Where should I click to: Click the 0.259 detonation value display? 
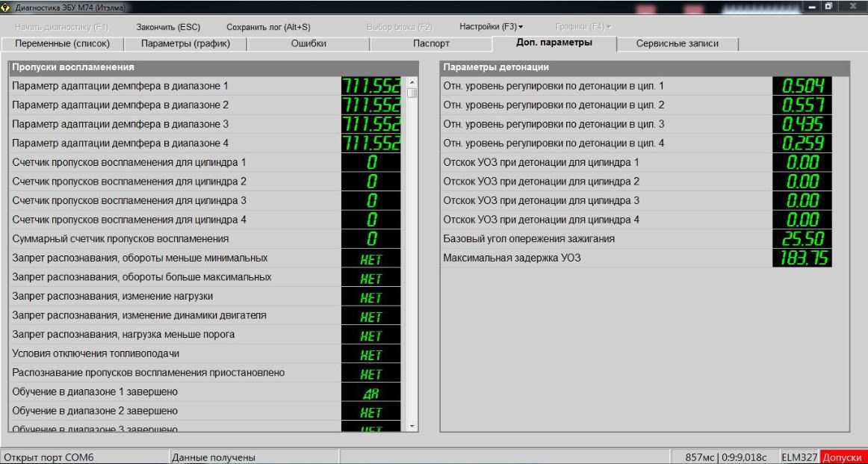(x=802, y=143)
